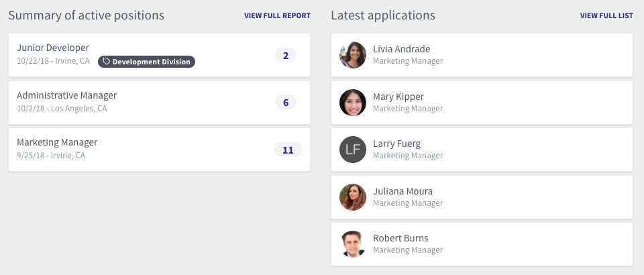Open the Junior Developer position card

coord(160,55)
